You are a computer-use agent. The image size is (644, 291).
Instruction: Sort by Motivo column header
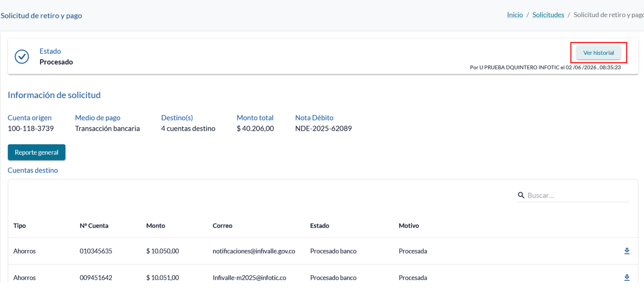click(x=409, y=226)
